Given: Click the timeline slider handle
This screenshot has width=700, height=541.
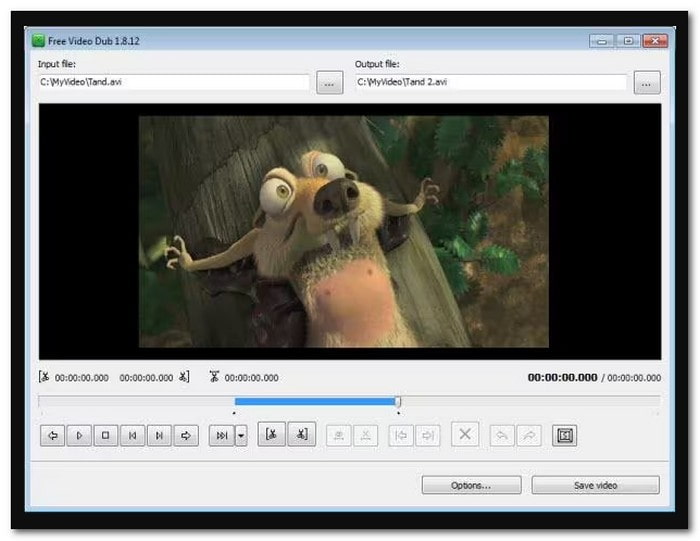Looking at the screenshot, I should 398,402.
